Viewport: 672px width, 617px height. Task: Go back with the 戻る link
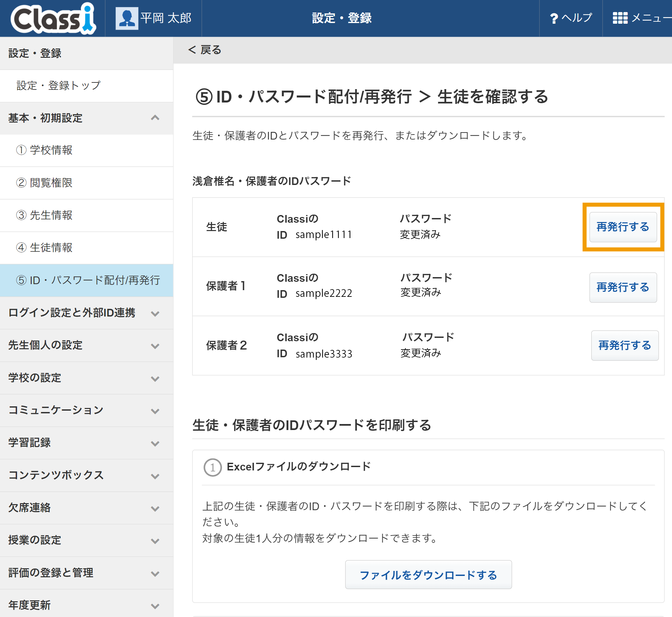pyautogui.click(x=205, y=50)
